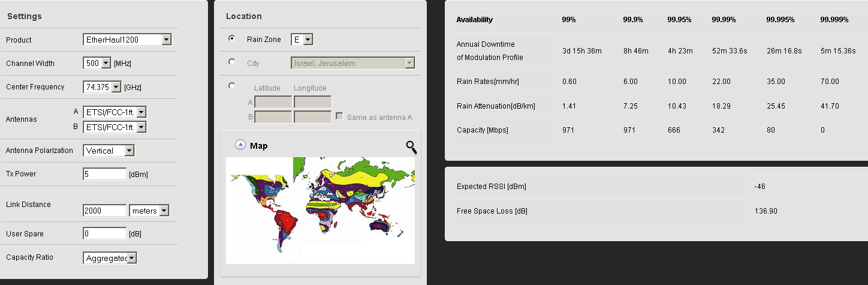Click the Location panel heading
This screenshot has height=285, width=868.
[244, 16]
